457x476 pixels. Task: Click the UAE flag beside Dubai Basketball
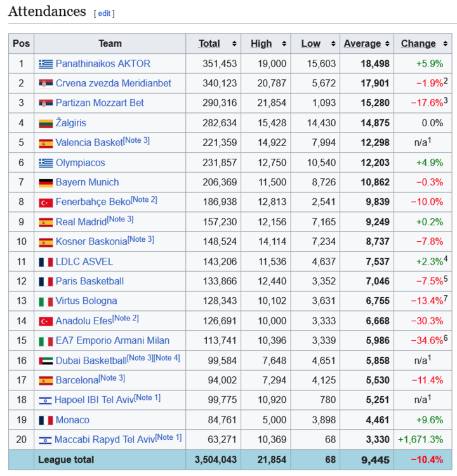(46, 360)
